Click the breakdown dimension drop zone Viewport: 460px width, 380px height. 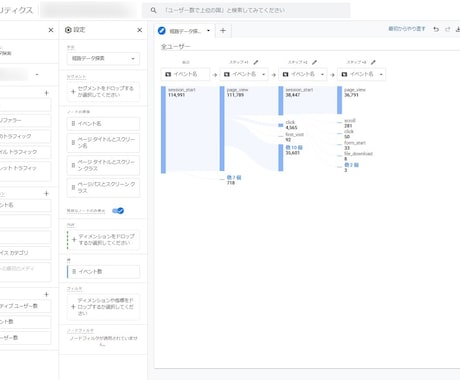[103, 240]
